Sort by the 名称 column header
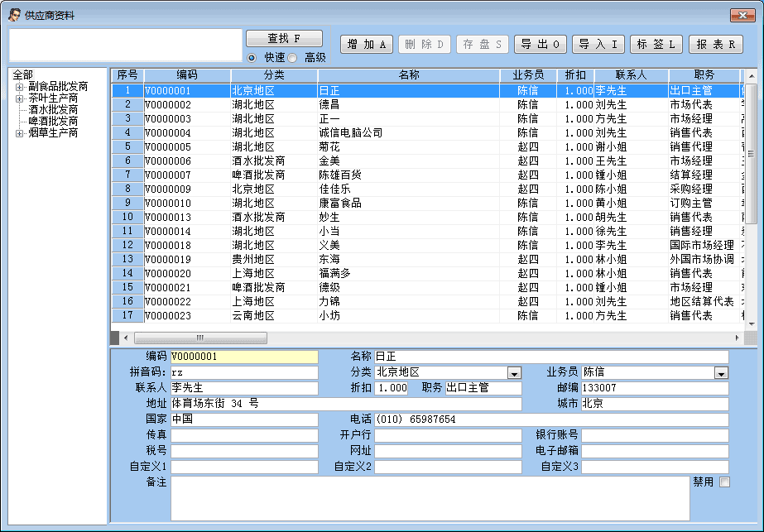 409,75
